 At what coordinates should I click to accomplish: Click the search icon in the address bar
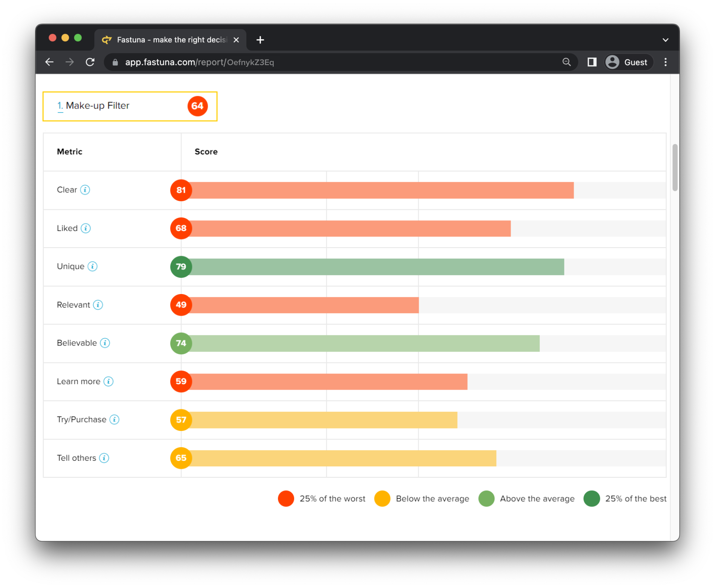[x=566, y=62]
